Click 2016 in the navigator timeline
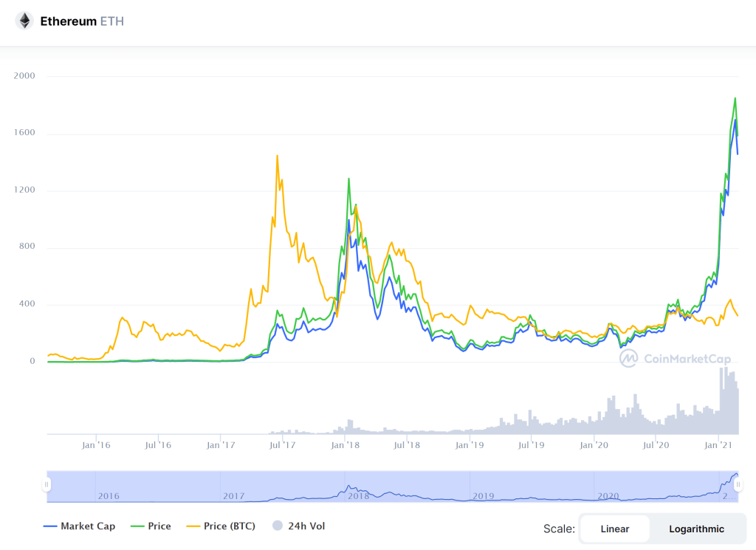The image size is (756, 550). point(109,495)
